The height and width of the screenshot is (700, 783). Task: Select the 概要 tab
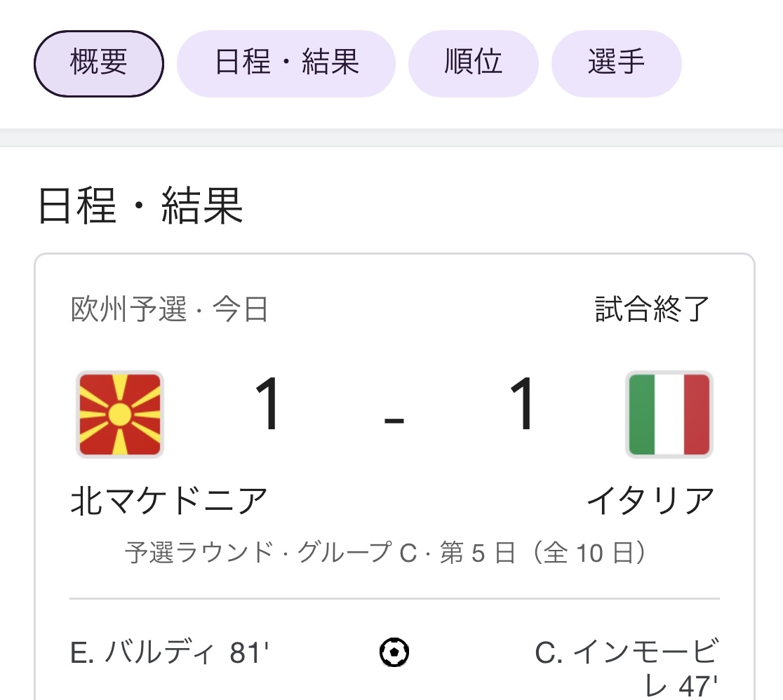(99, 64)
